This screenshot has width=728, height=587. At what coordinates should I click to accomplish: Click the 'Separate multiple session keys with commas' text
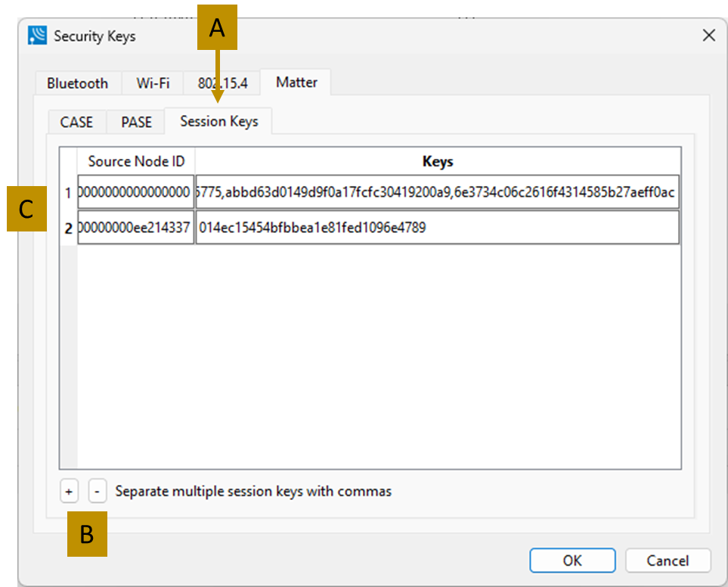pos(253,492)
